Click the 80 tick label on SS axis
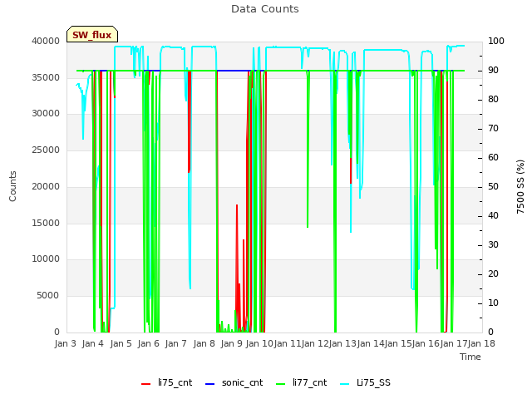The height and width of the screenshot is (399, 532). coord(493,100)
